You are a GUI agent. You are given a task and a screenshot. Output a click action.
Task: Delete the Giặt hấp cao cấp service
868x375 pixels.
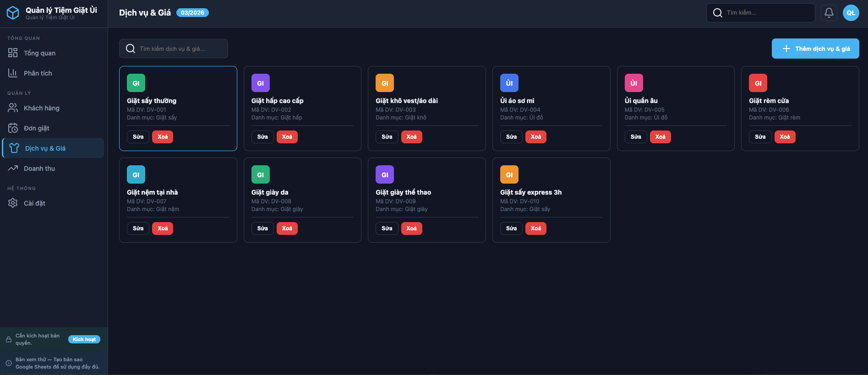(x=287, y=137)
